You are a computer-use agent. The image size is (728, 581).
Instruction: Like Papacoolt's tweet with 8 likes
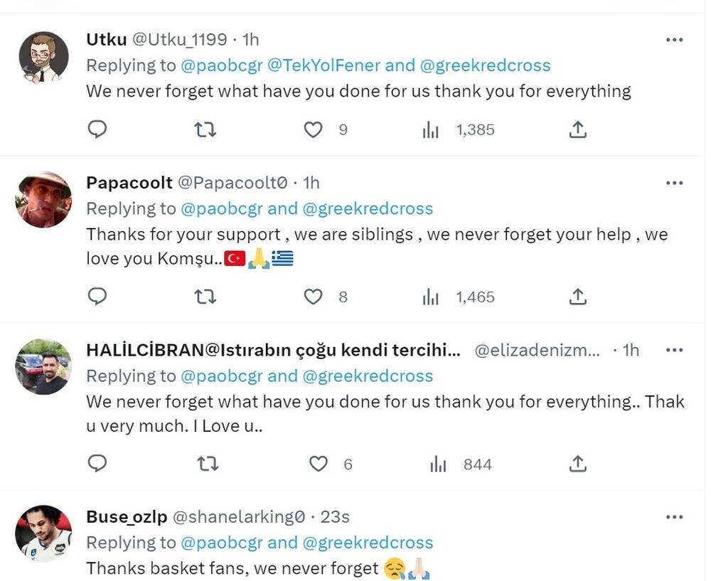(314, 297)
